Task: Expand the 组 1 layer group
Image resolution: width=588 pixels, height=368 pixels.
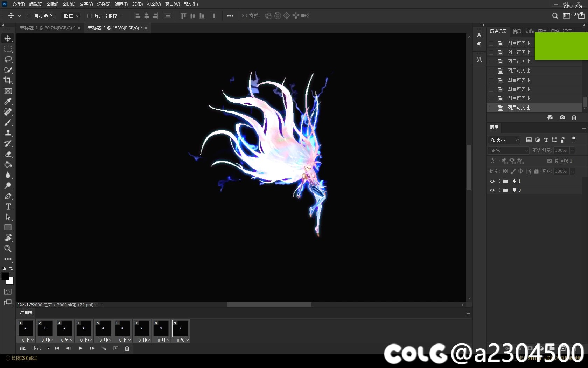Action: coord(500,181)
